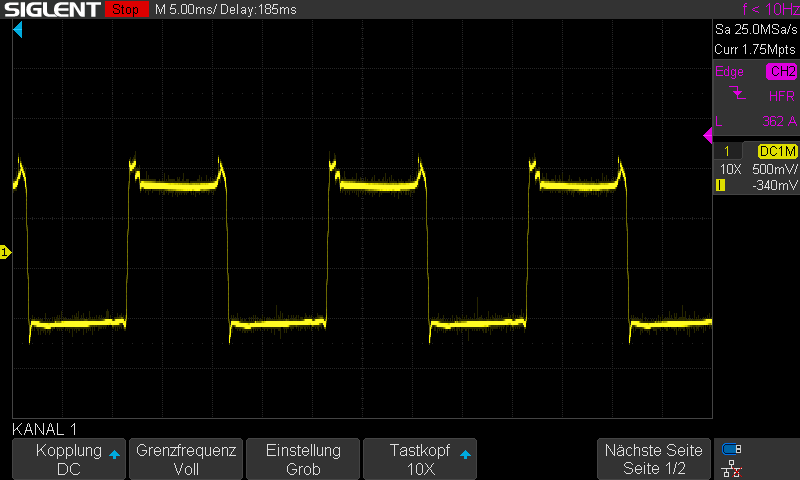Click the cyan trigger position arrow marker
The image size is (800, 480).
point(18,30)
